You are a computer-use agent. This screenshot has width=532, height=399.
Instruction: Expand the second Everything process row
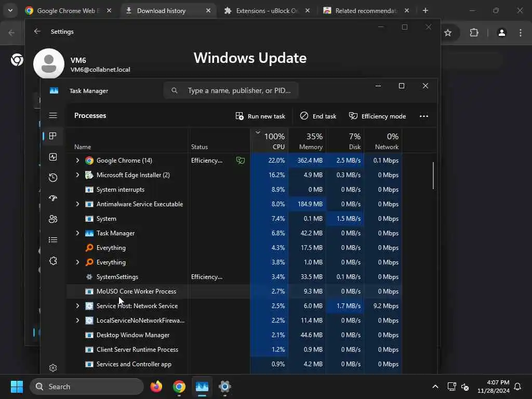click(77, 262)
